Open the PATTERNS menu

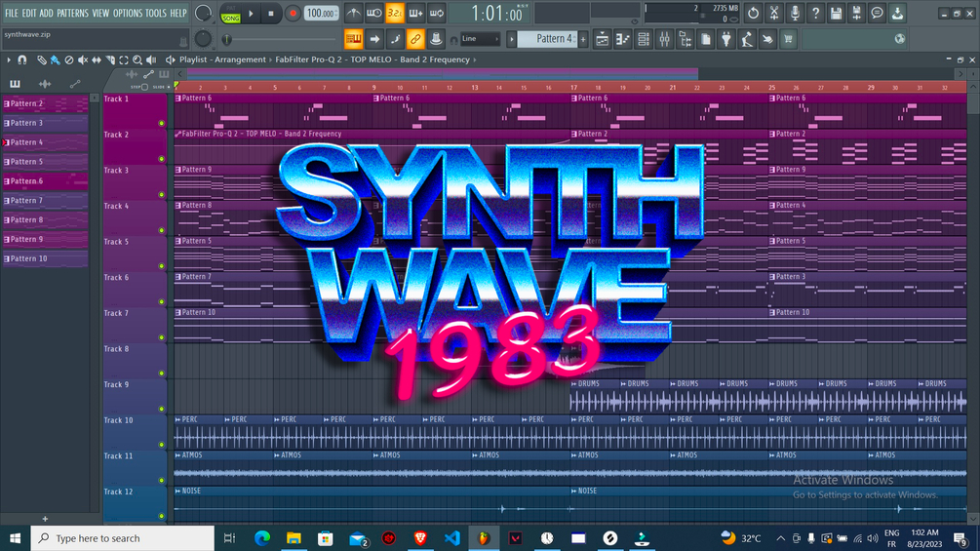72,13
